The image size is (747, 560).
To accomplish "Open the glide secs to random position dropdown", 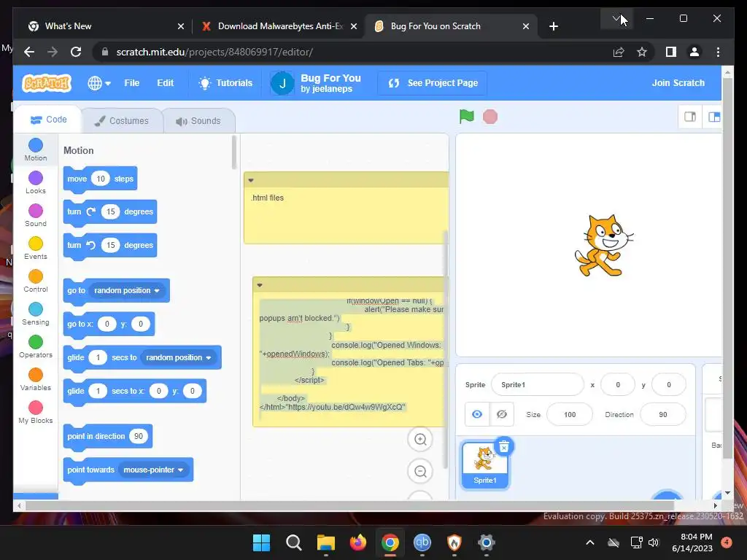I will [x=178, y=357].
